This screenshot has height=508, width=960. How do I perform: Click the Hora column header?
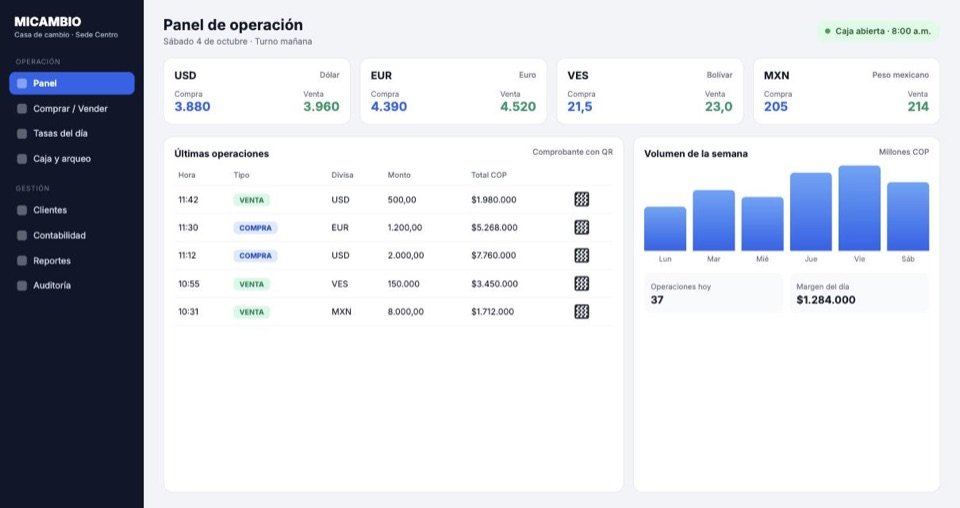point(187,175)
